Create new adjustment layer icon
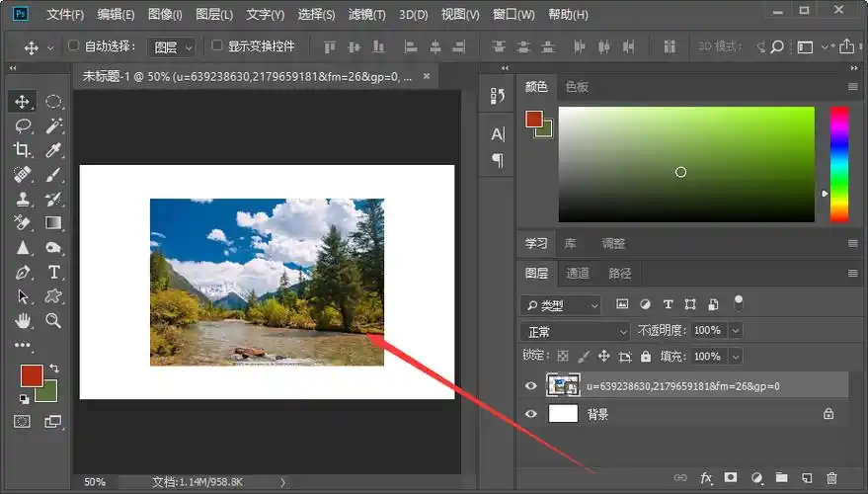 tap(756, 478)
